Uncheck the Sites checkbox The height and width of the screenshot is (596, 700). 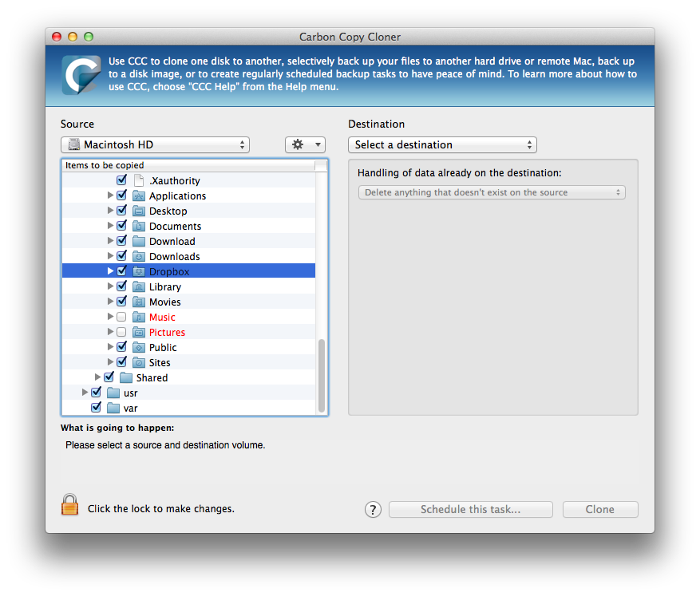[121, 361]
